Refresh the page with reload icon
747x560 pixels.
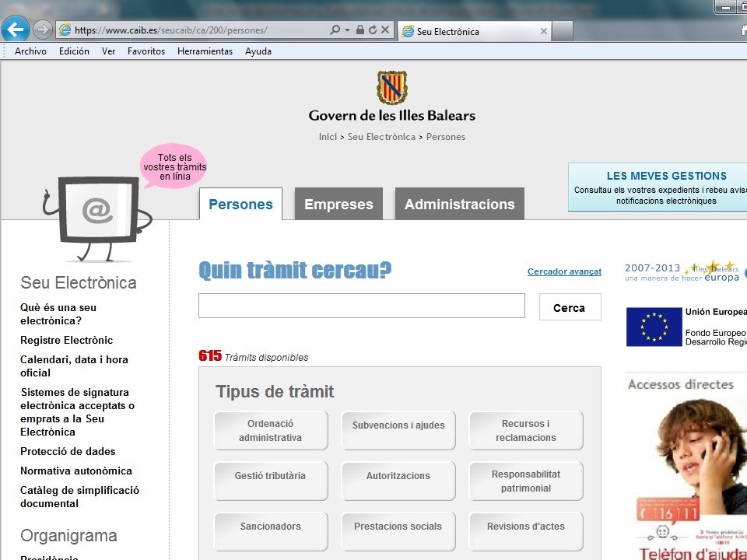(x=373, y=30)
